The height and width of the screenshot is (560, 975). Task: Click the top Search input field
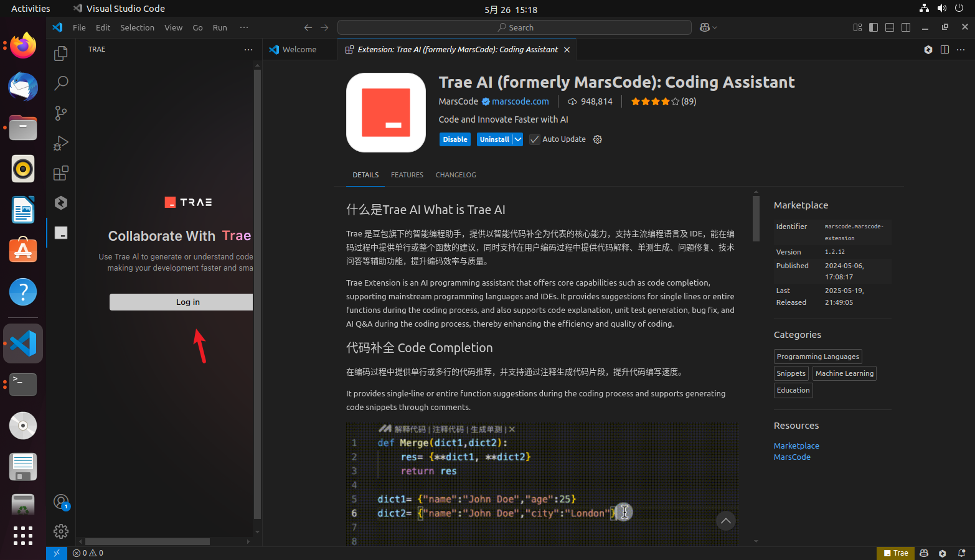click(514, 27)
